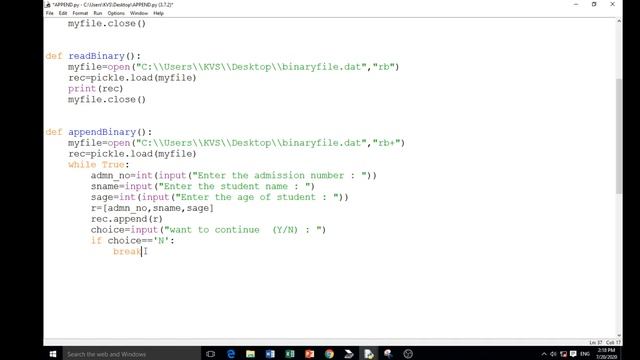Click the 'while True:' line
The image size is (640, 360).
tap(98, 164)
